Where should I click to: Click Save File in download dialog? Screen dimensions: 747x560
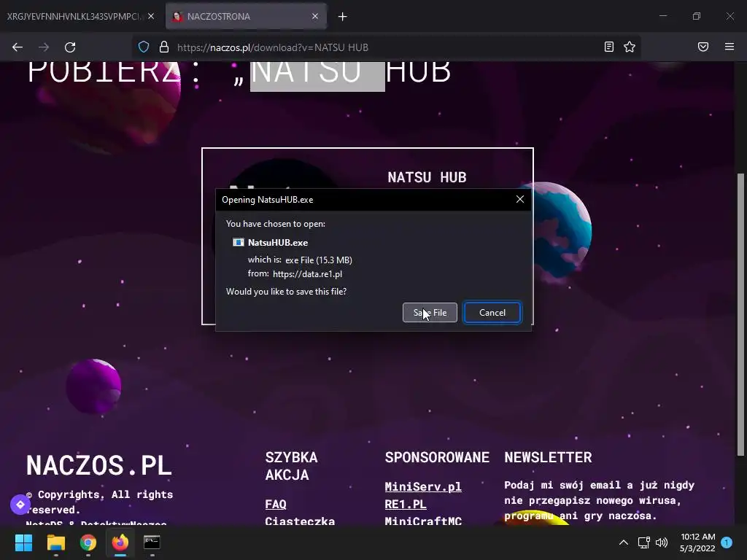tap(430, 312)
